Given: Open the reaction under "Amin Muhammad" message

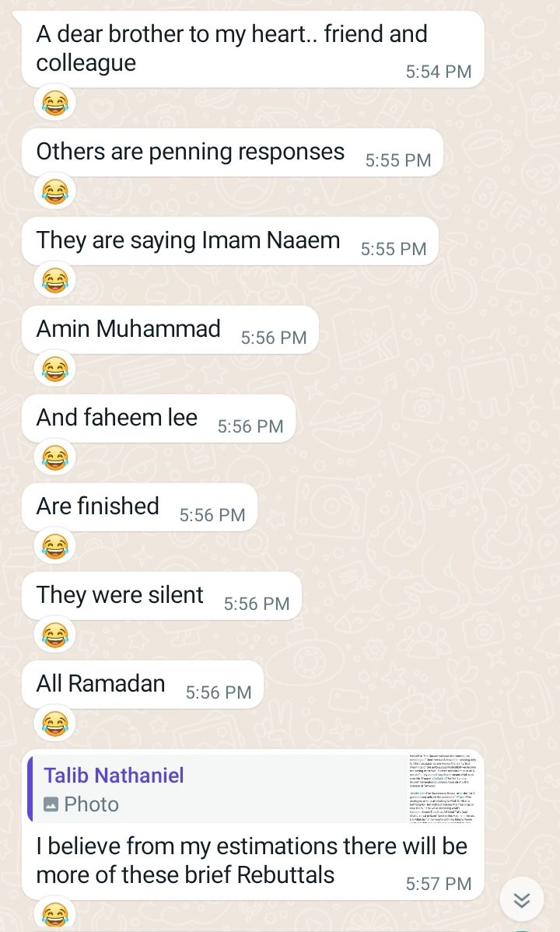Looking at the screenshot, I should click(x=54, y=369).
